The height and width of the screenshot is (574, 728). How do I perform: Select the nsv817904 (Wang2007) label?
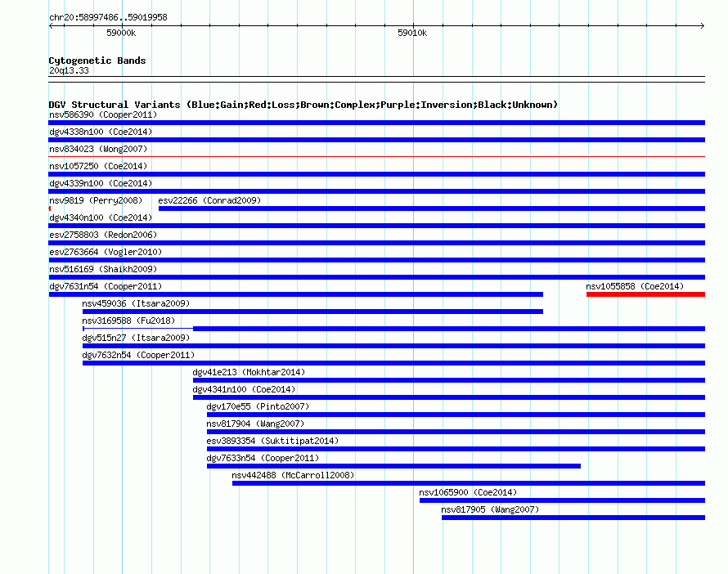pyautogui.click(x=255, y=424)
